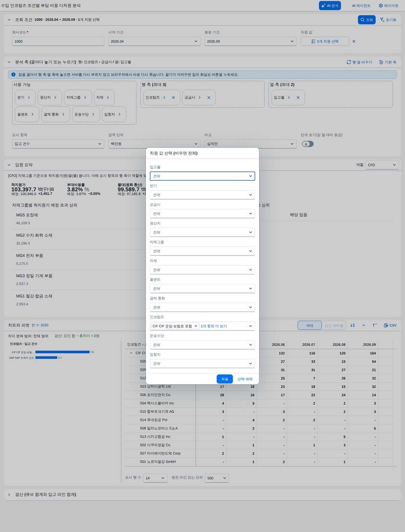Remove 입고월 chip from the column axis
Image resolution: width=405 pixels, height=532 pixels.
[298, 98]
